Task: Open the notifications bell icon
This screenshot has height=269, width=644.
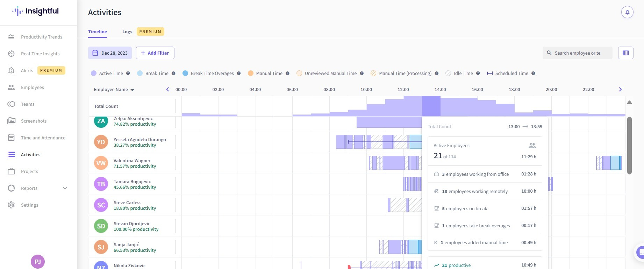Action: point(627,12)
